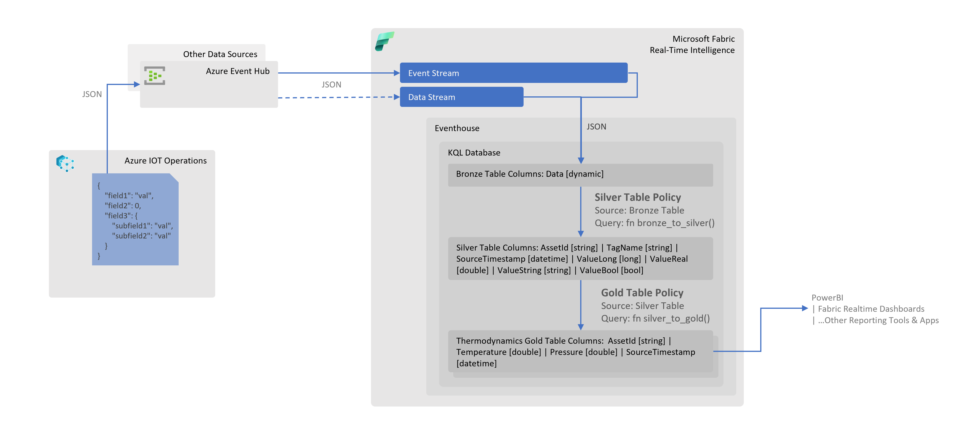Click the Silver Table Policy heading
The height and width of the screenshot is (428, 980).
coord(638,197)
